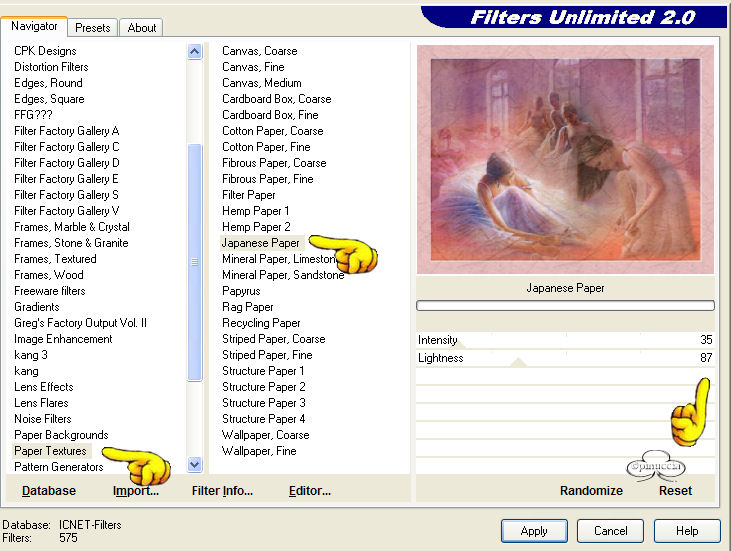Open the About tab
Screen dimensions: 731x551
tap(141, 28)
